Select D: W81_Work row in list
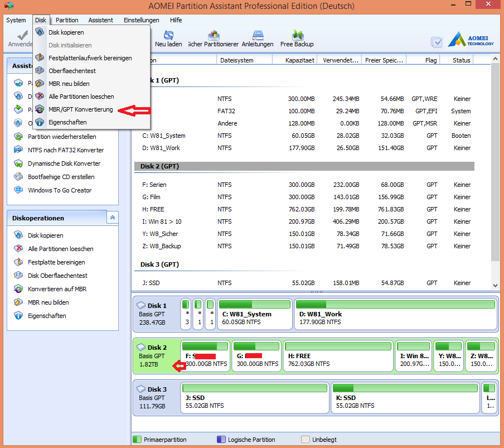 pos(304,148)
